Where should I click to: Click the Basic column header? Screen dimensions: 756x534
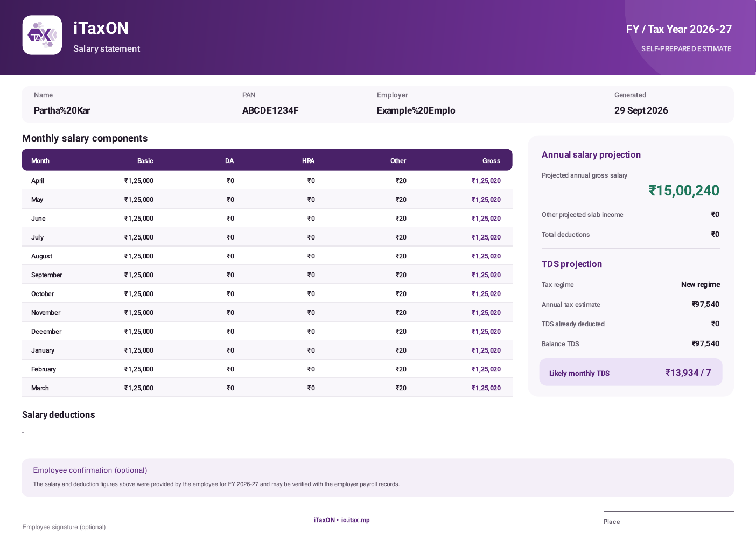[145, 161]
